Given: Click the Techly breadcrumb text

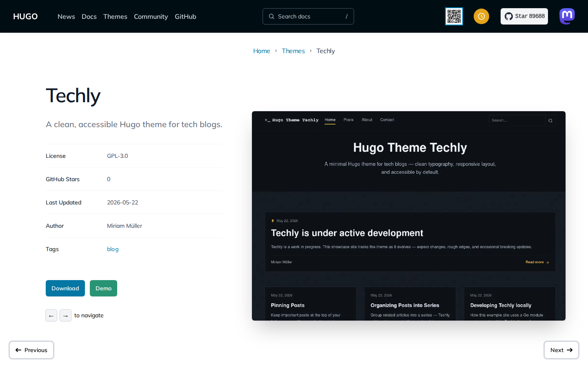Looking at the screenshot, I should coord(325,51).
